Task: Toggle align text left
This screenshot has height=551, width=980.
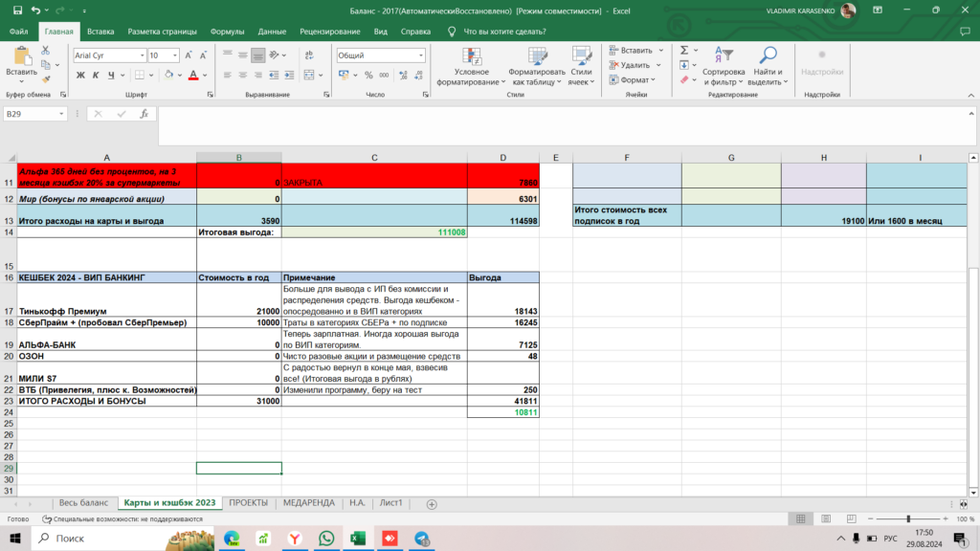Action: [228, 75]
